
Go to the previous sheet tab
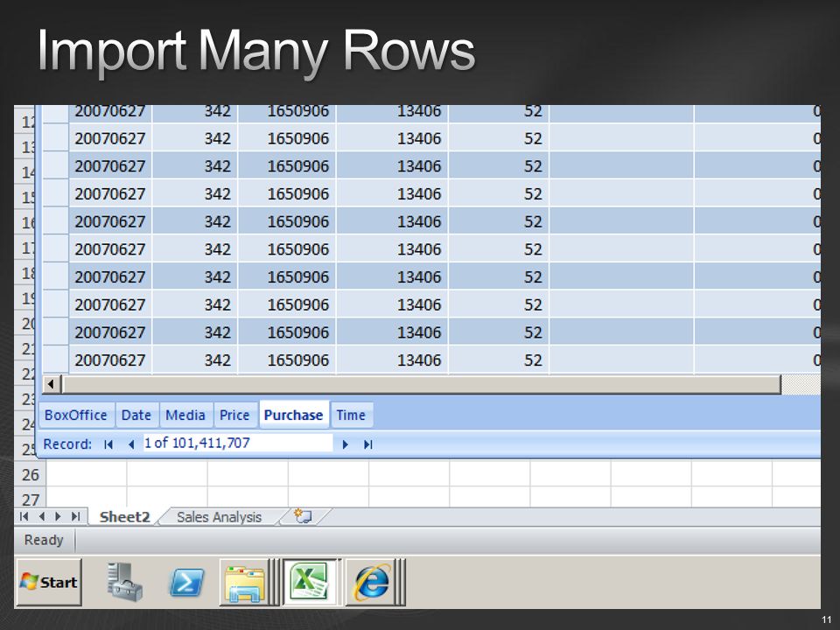41,516
